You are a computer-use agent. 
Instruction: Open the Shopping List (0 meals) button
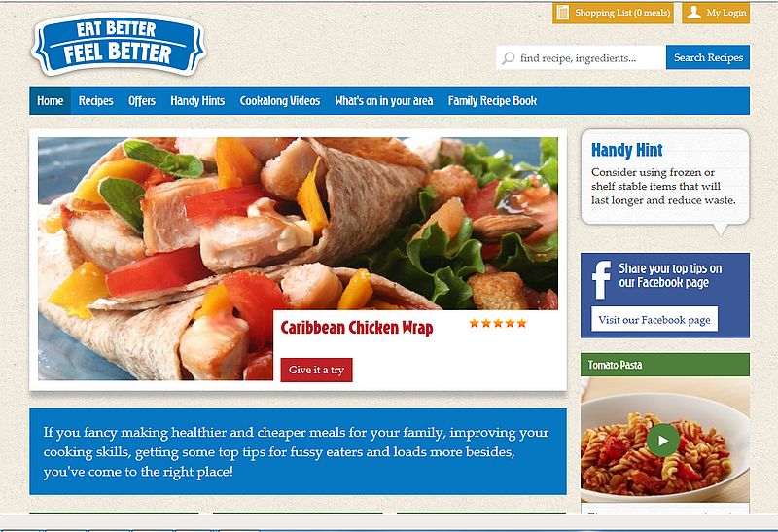613,13
